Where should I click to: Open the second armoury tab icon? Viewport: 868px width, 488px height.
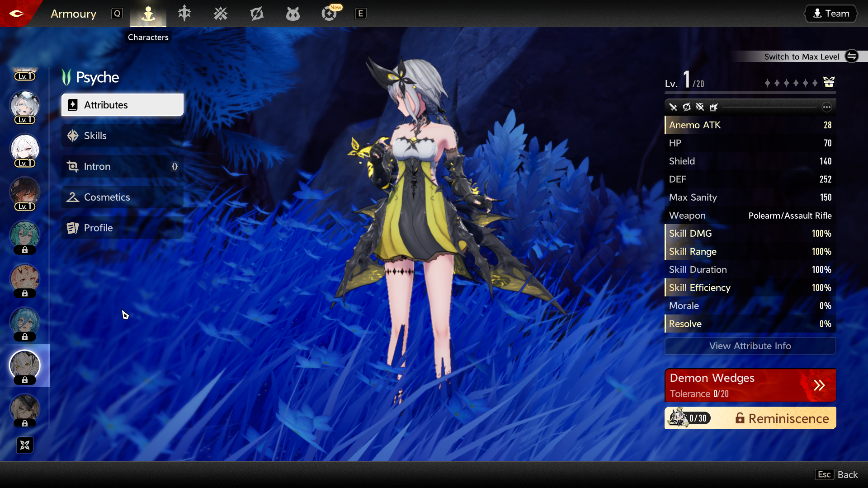(184, 14)
